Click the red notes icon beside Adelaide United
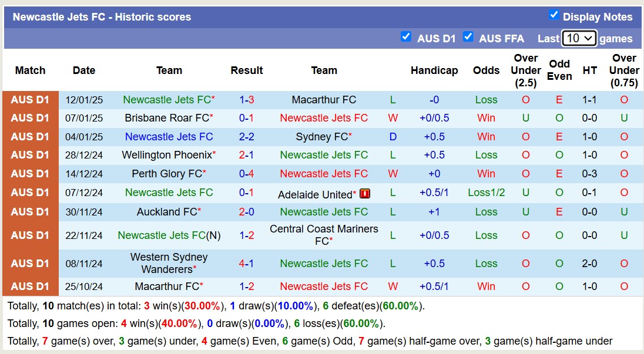This screenshot has height=354, width=644. click(x=365, y=193)
